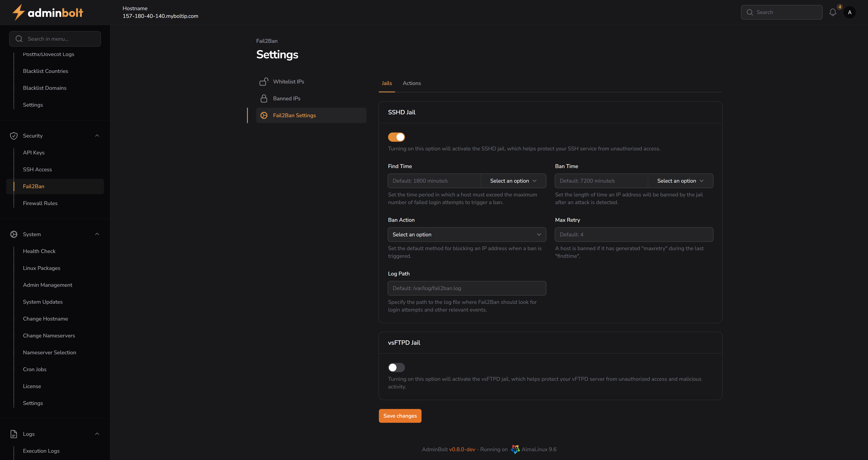
Task: Click the user avatar in top bar
Action: (850, 12)
